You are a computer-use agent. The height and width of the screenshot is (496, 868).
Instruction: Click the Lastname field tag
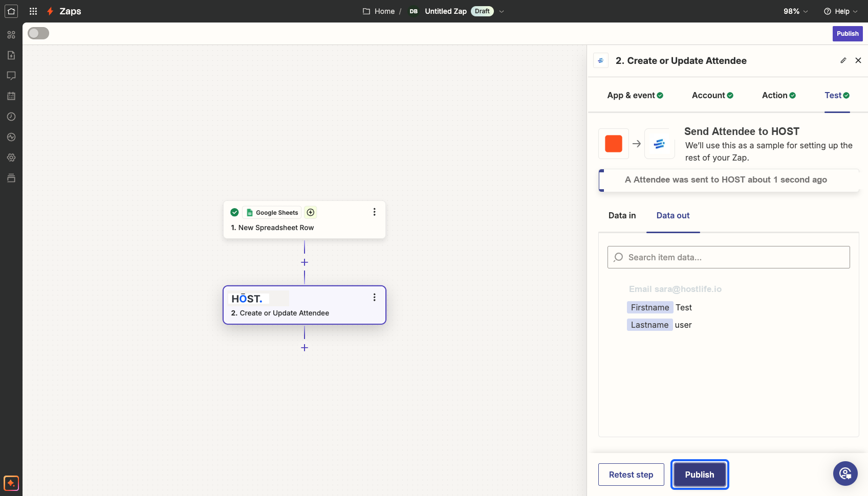pos(649,325)
